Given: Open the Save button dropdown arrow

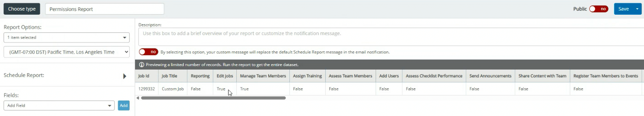Looking at the screenshot, I should pyautogui.click(x=637, y=9).
